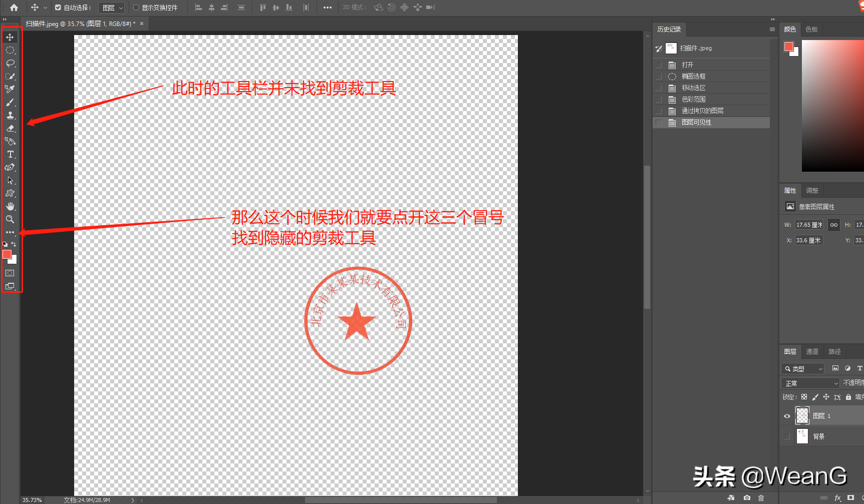Add a layer mask
This screenshot has height=504, width=864.
tap(850, 498)
